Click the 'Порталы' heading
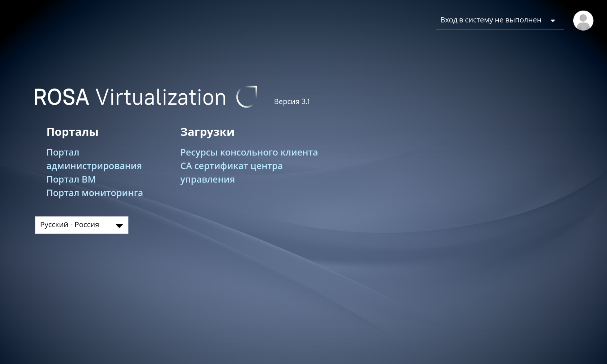Screen dimensions: 607x364 tap(72, 132)
